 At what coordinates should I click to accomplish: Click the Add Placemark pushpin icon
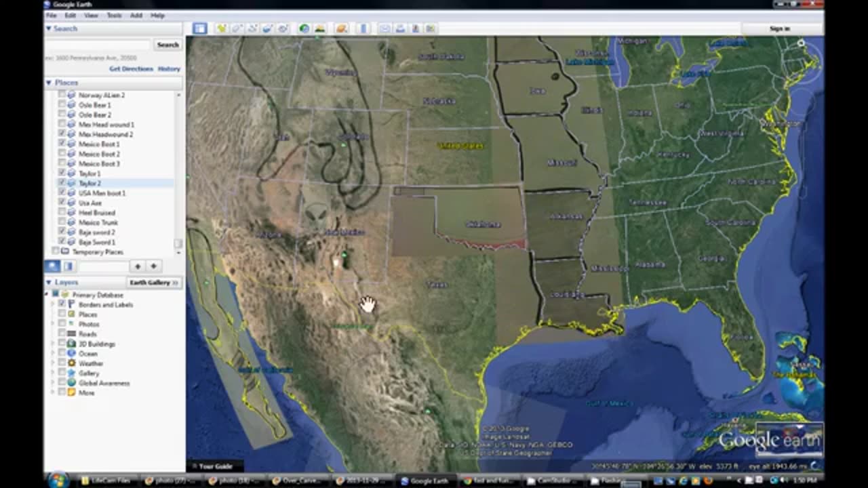(x=221, y=28)
